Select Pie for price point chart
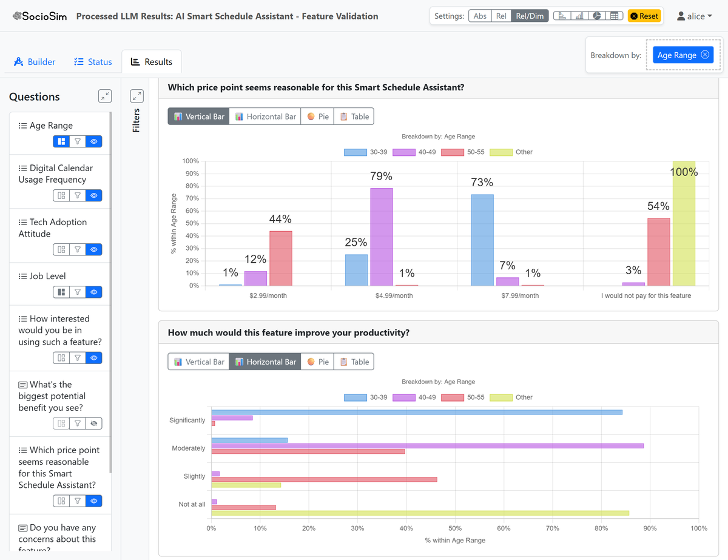 point(317,116)
